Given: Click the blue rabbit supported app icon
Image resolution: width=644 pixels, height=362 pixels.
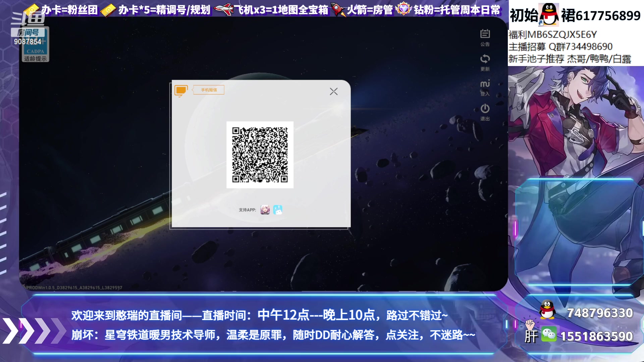Looking at the screenshot, I should tap(278, 210).
